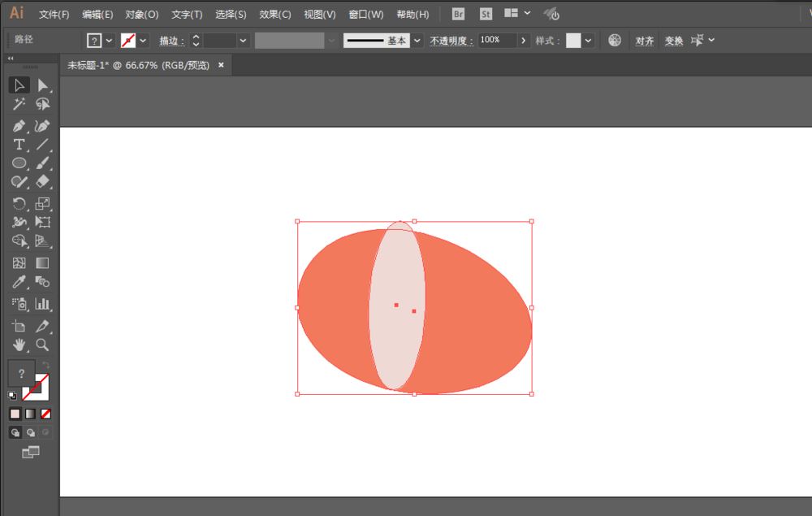Expand the 基本 brush definition dropdown
Viewport: 812px width, 516px height.
pos(417,41)
